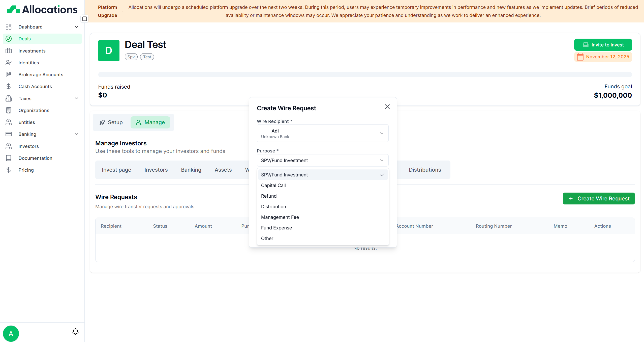Switch to the Setup tab
644x342 pixels.
pos(111,122)
